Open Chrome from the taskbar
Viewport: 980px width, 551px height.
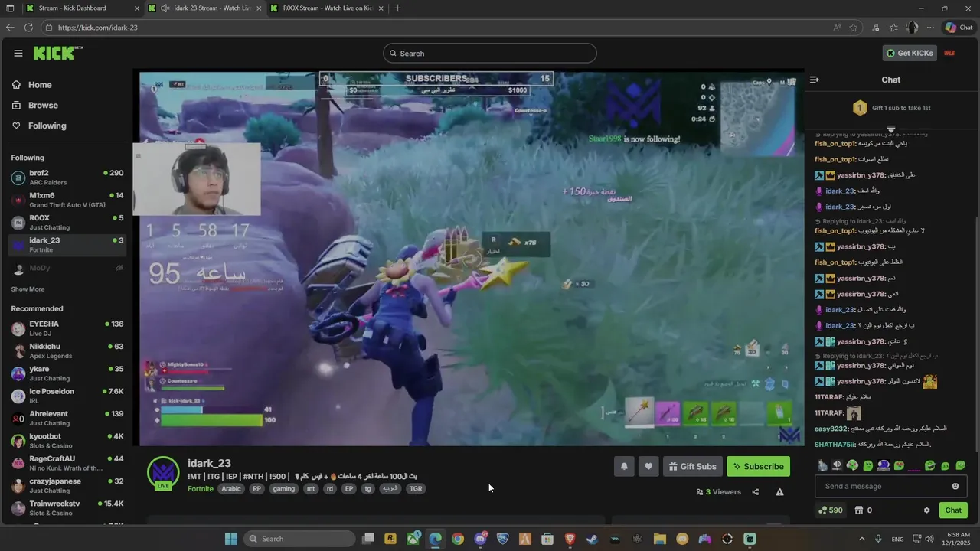[458, 539]
